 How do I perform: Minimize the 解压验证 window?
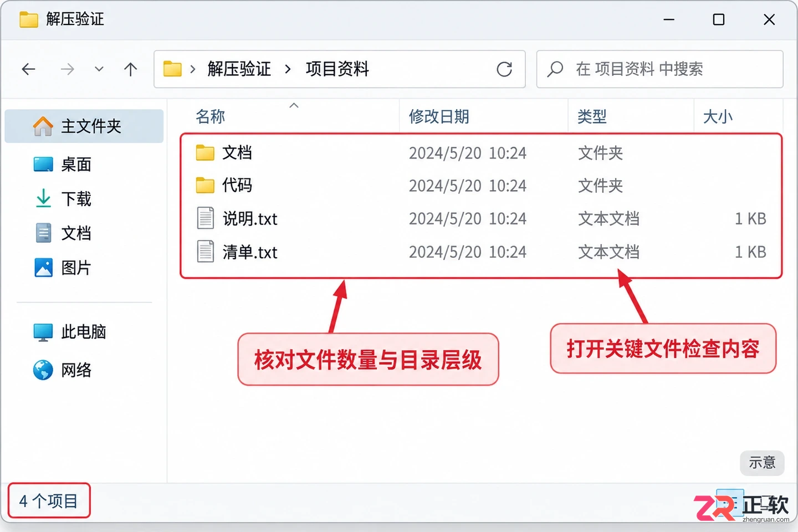(669, 19)
